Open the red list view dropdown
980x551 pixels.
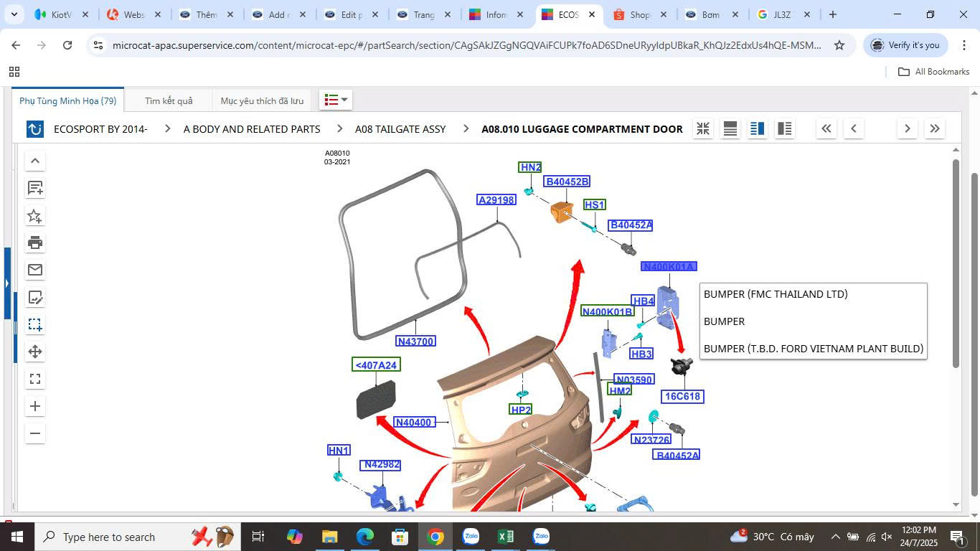pos(336,100)
